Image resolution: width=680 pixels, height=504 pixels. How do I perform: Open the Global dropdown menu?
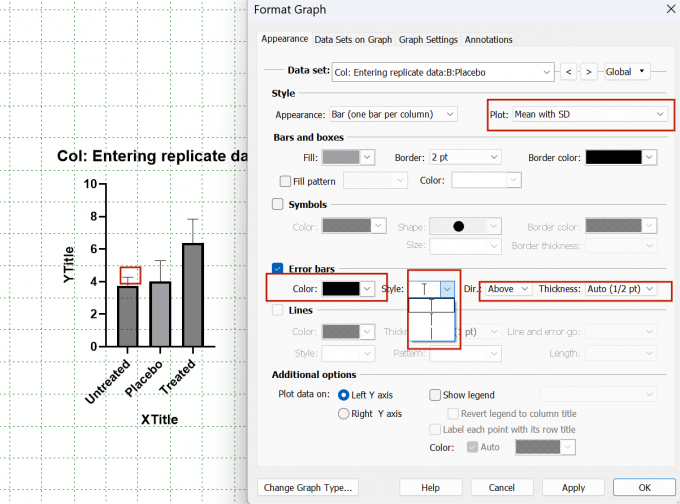click(627, 72)
